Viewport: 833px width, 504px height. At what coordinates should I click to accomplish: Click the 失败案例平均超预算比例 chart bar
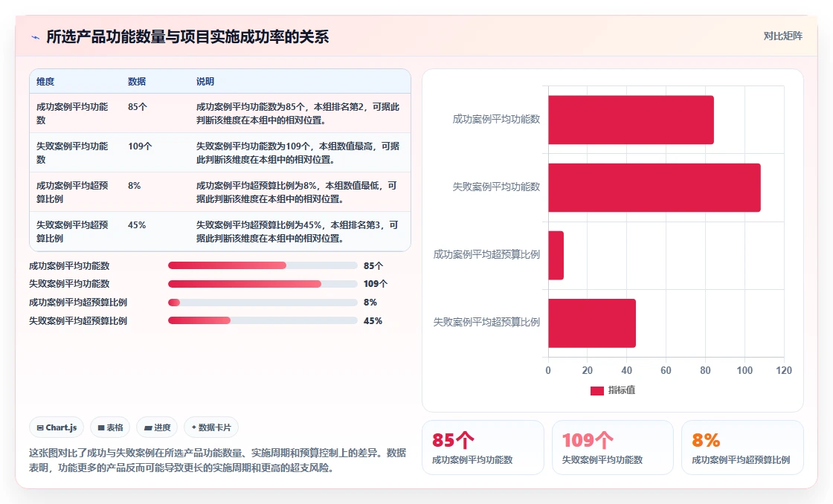(x=592, y=323)
